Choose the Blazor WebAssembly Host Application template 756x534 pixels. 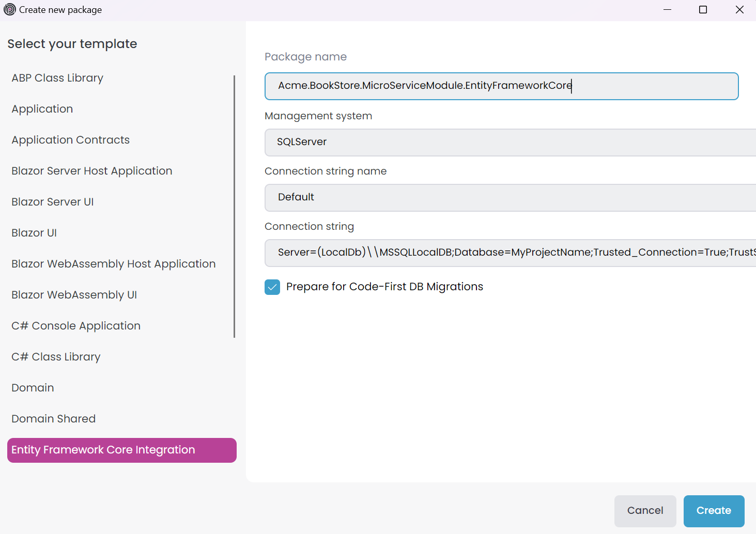click(x=113, y=263)
